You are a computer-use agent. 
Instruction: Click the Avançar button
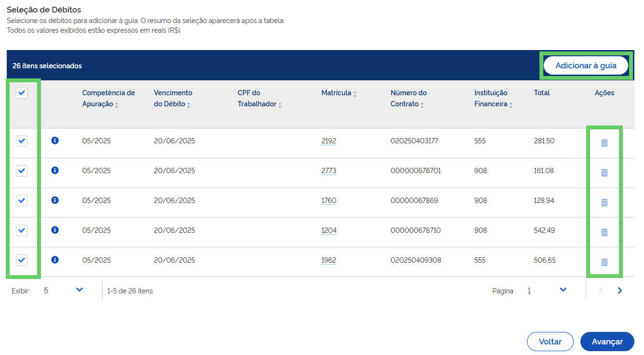(x=607, y=342)
